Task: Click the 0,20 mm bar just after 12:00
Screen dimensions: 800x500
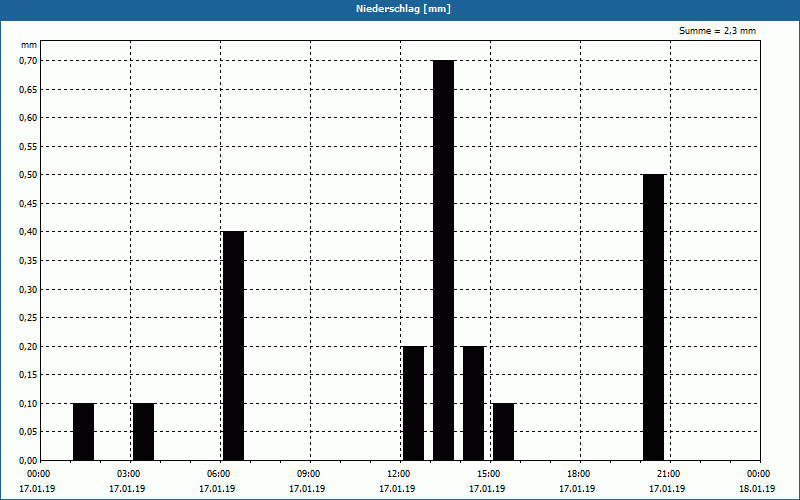Action: [413, 403]
